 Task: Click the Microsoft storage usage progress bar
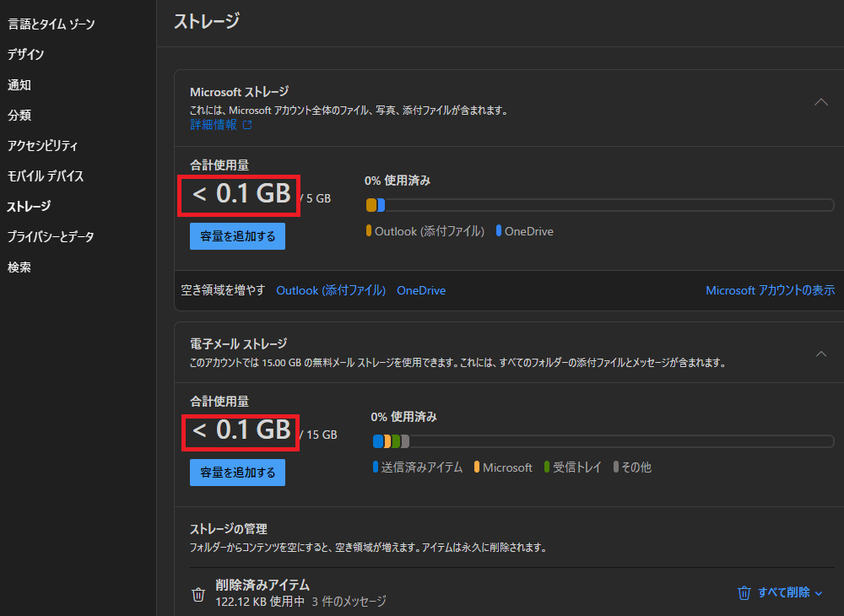click(x=599, y=205)
